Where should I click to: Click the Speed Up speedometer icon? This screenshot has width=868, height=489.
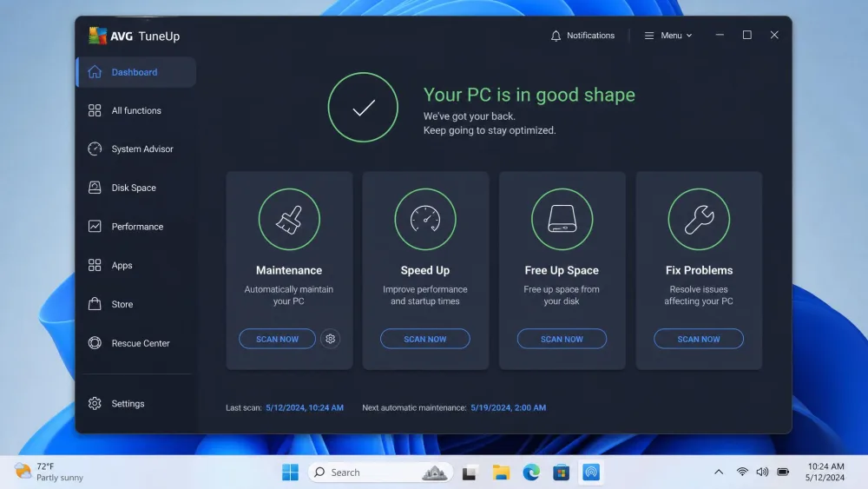[x=425, y=219]
